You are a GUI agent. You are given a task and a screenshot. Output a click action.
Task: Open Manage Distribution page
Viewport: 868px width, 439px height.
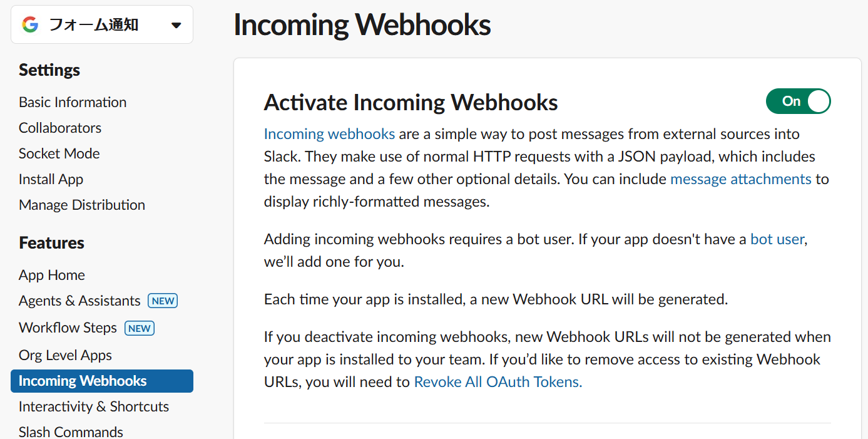(x=82, y=205)
